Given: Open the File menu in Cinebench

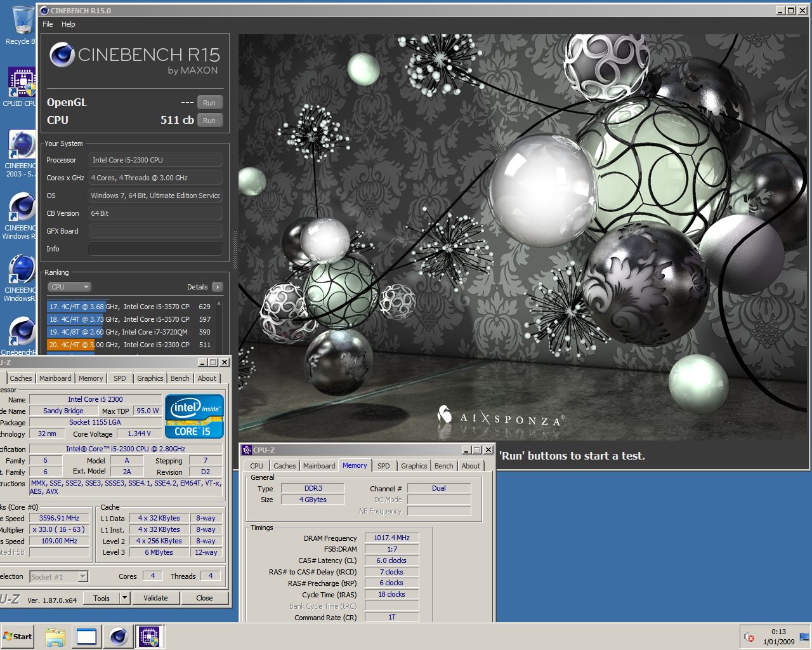Looking at the screenshot, I should (x=48, y=24).
